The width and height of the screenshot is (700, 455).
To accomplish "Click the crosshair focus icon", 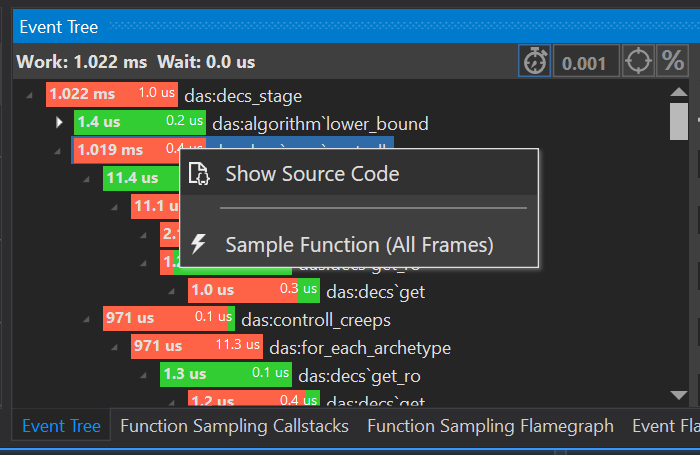I will coord(638,61).
